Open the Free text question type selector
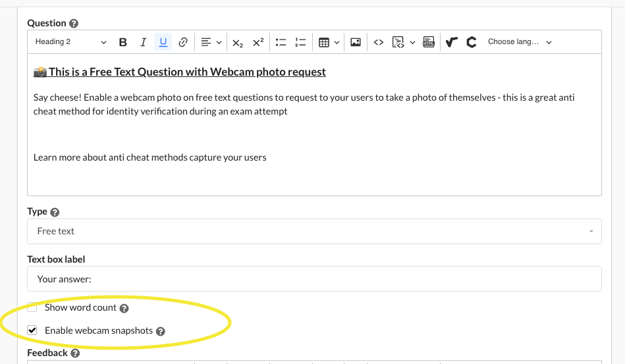This screenshot has height=364, width=625. (314, 231)
